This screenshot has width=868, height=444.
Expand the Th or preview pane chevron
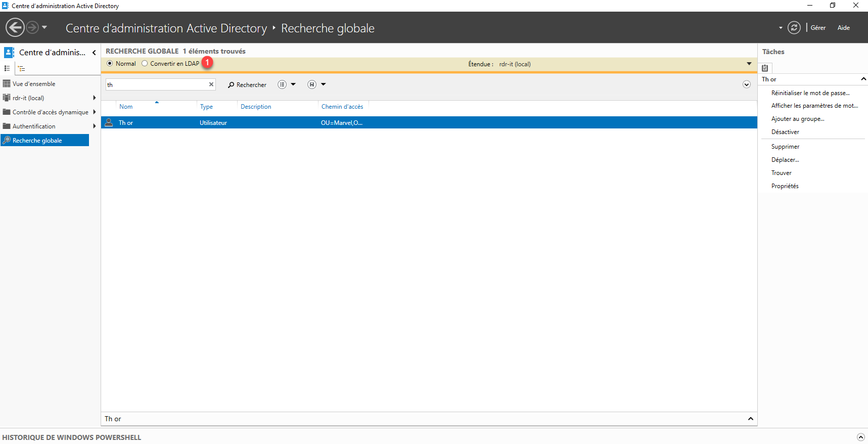pos(750,419)
